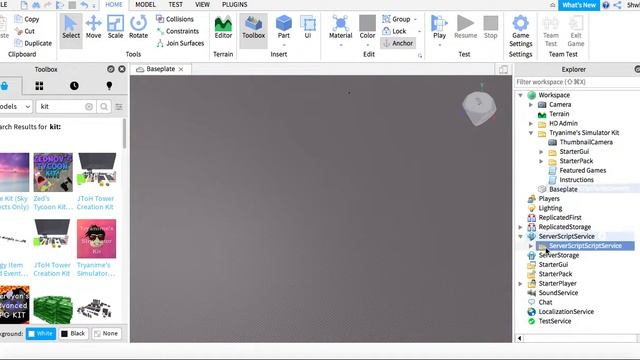Open Toolbox Recent clock tab

[74, 86]
